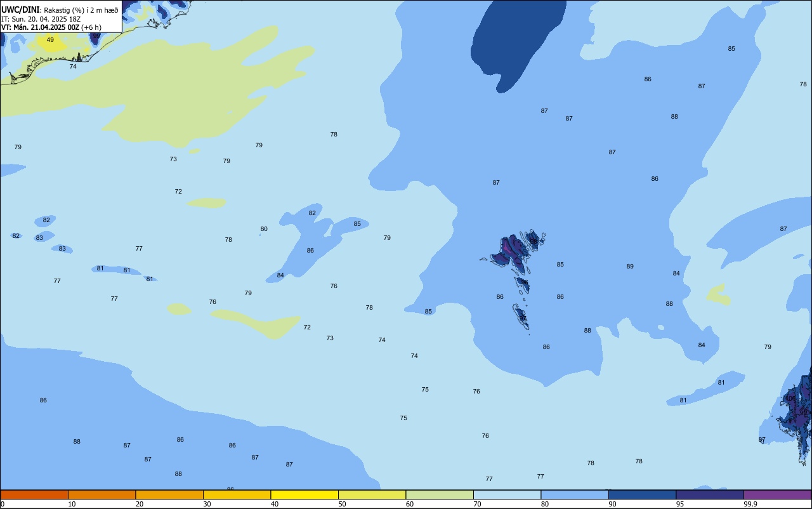
Task: Click the '89' humidity value on the map
Action: point(630,267)
